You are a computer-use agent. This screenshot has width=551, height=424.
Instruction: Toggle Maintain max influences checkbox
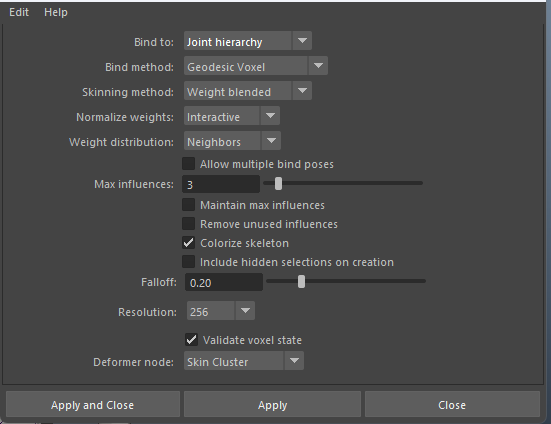click(189, 205)
